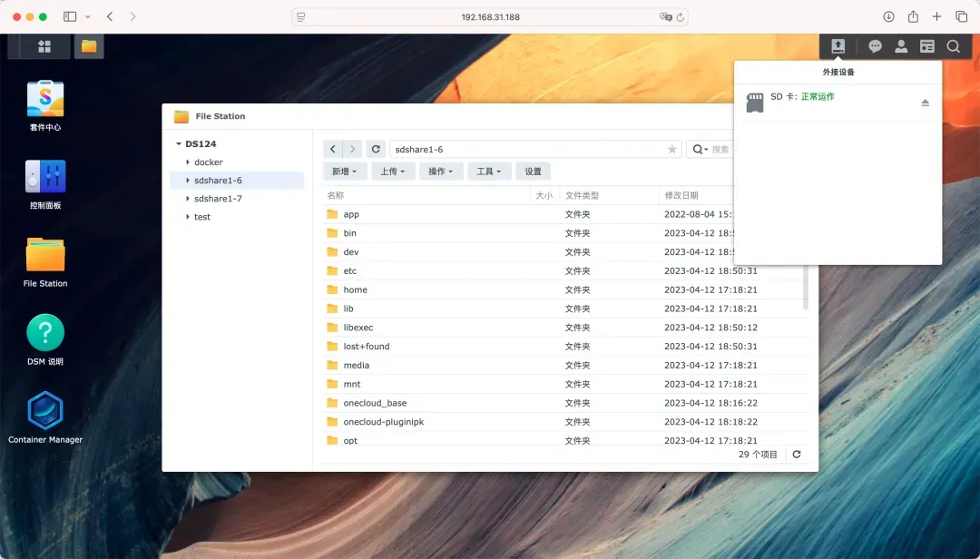Select mnt folder row
Screen dimensions: 980x559
coord(565,384)
